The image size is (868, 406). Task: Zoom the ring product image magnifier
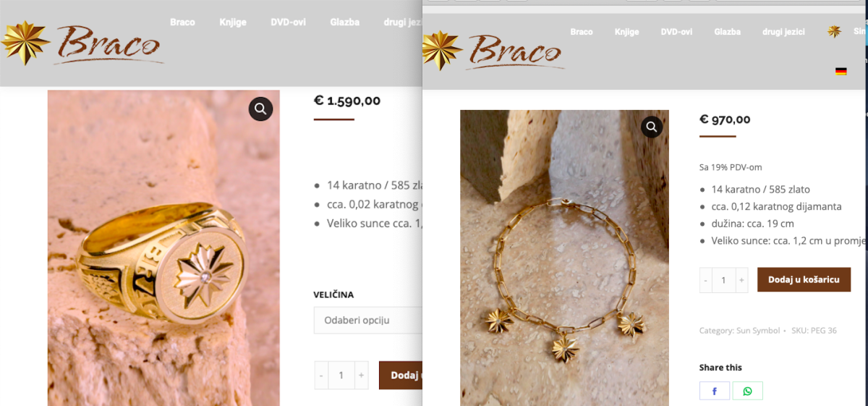pyautogui.click(x=261, y=109)
